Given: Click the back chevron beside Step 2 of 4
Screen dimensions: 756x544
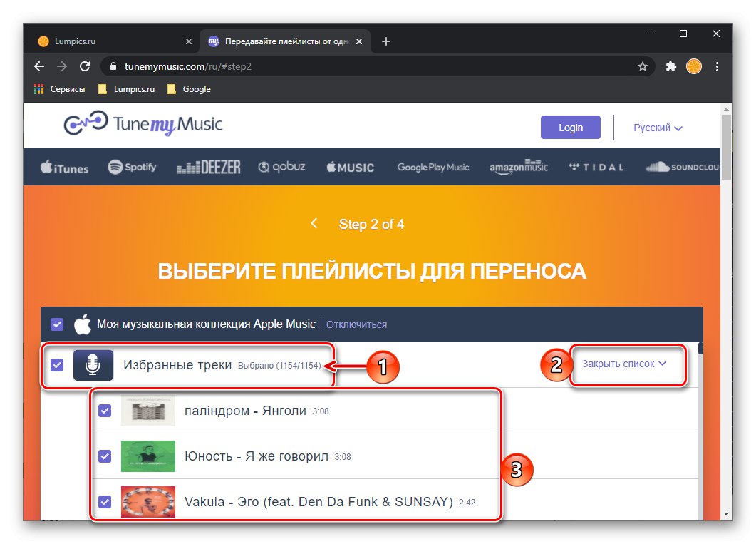Looking at the screenshot, I should click(x=314, y=223).
